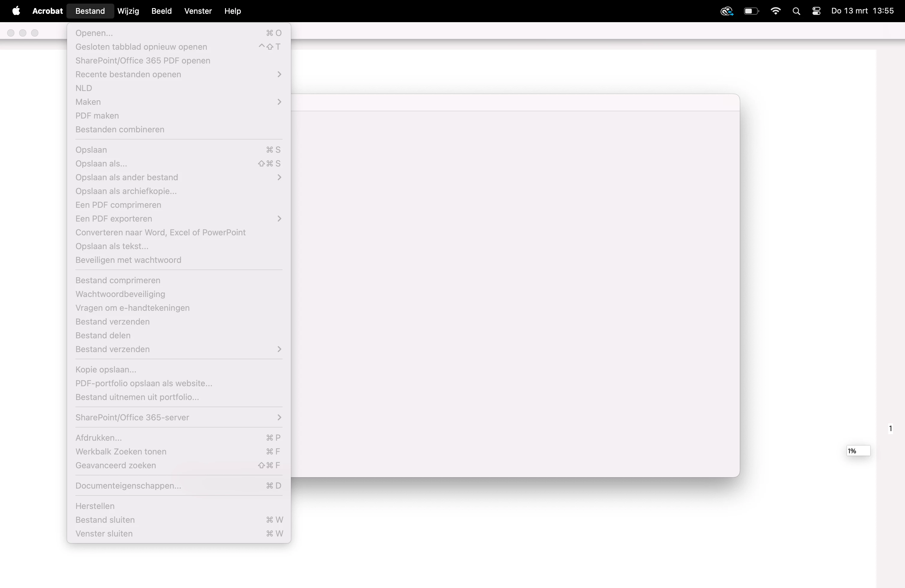This screenshot has width=905, height=588.
Task: Open Spotlight search icon
Action: (796, 11)
